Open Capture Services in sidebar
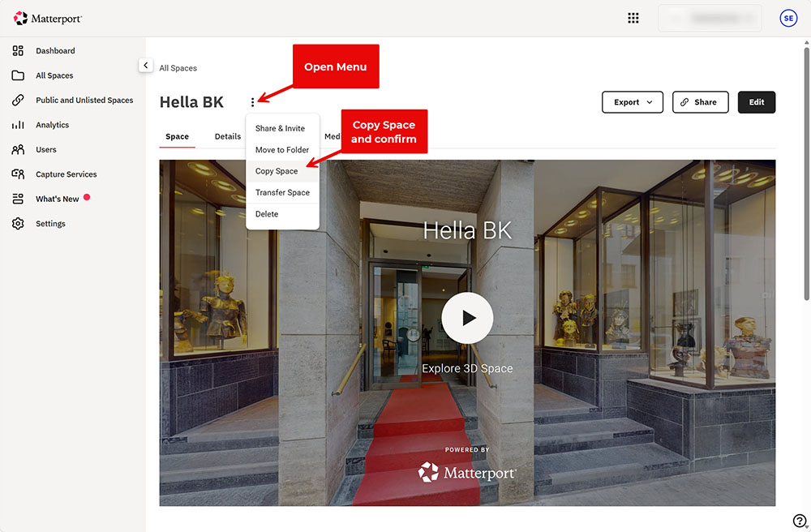 point(67,174)
